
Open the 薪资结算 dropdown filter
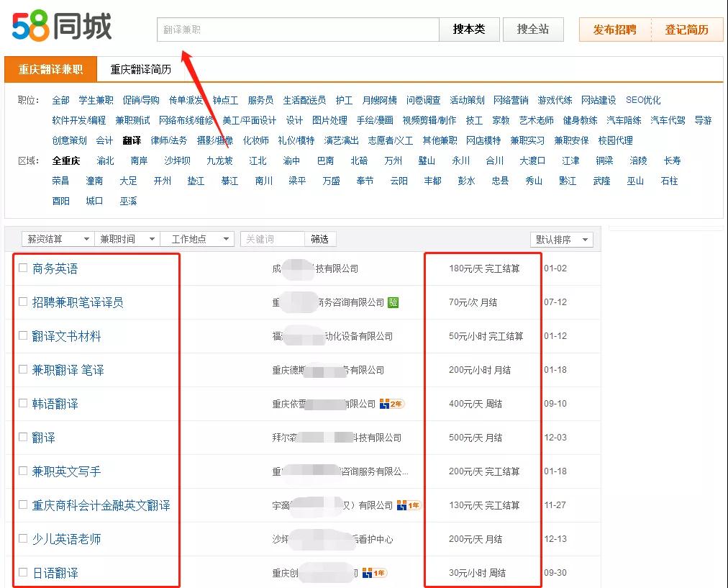click(58, 239)
